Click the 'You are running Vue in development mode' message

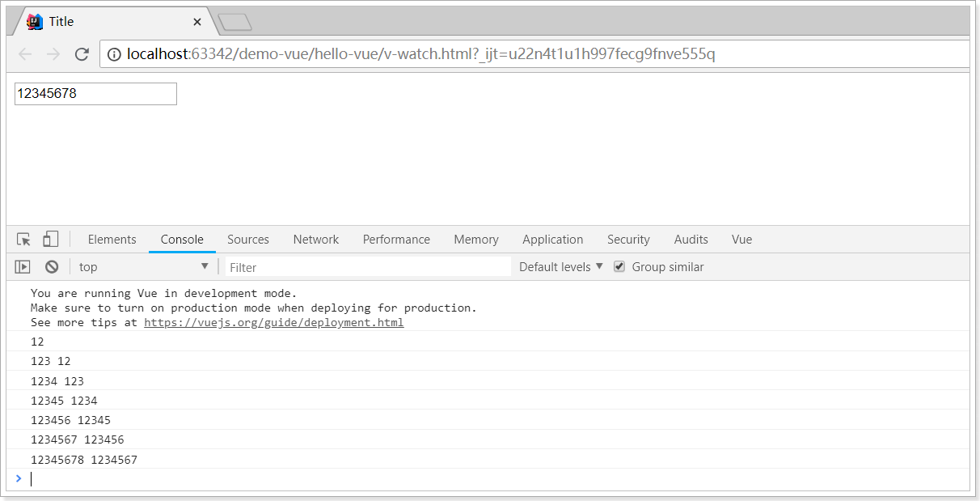coord(164,293)
